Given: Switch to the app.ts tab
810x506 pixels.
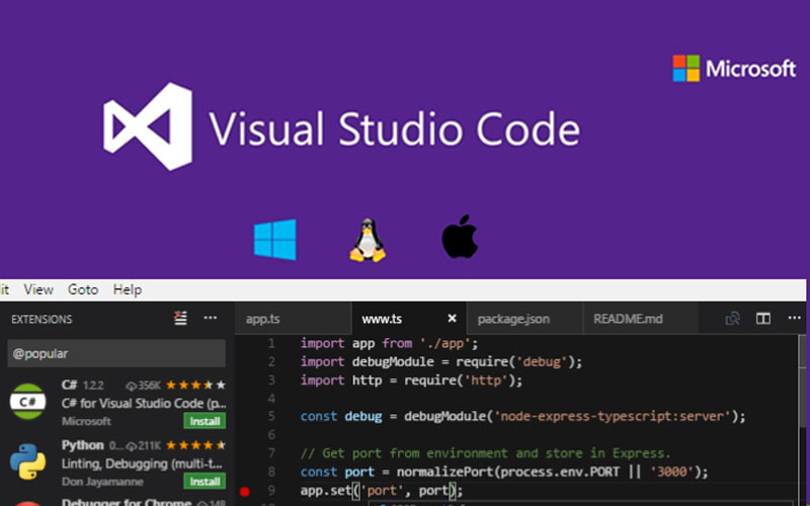Looking at the screenshot, I should (262, 319).
